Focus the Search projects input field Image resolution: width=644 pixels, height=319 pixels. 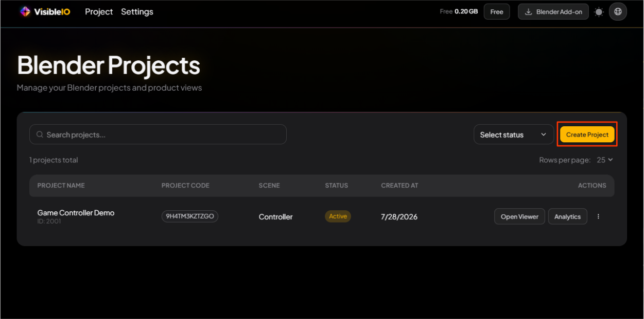158,135
